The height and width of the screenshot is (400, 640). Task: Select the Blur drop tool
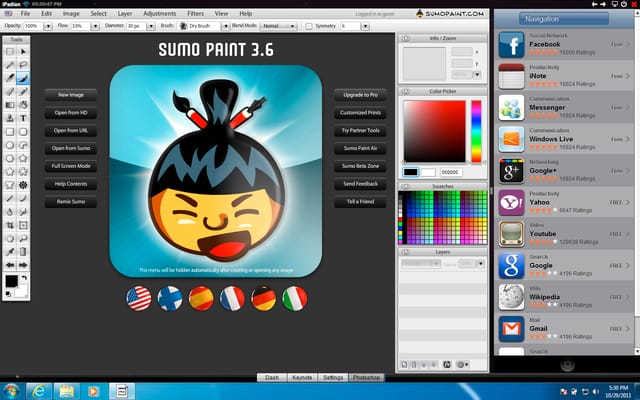tap(10, 212)
